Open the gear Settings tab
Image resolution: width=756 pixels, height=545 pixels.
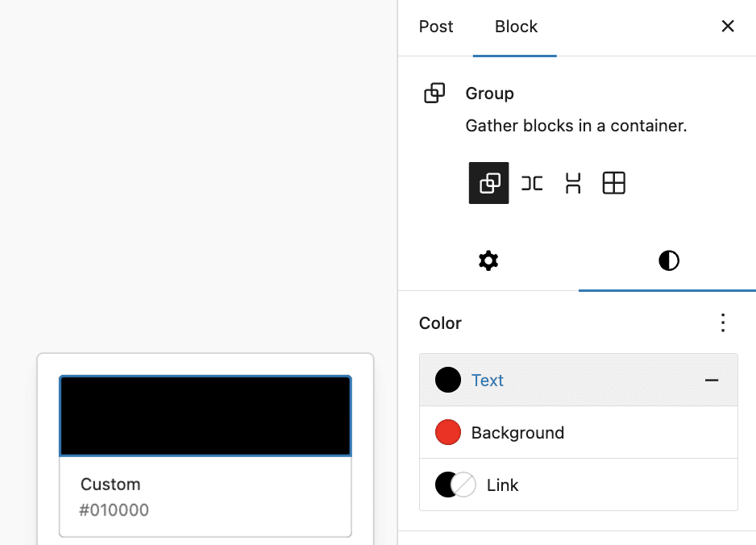(x=488, y=260)
